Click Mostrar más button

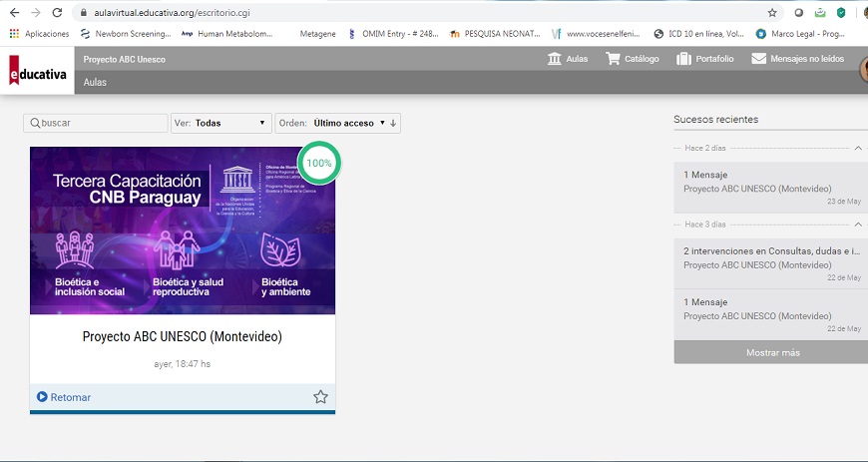[x=773, y=352]
